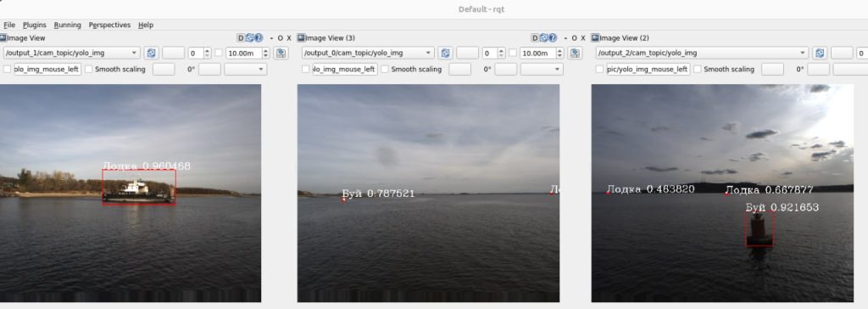The width and height of the screenshot is (868, 309).
Task: Click blank zoom button beside output_1 refresh
Action: [x=173, y=53]
